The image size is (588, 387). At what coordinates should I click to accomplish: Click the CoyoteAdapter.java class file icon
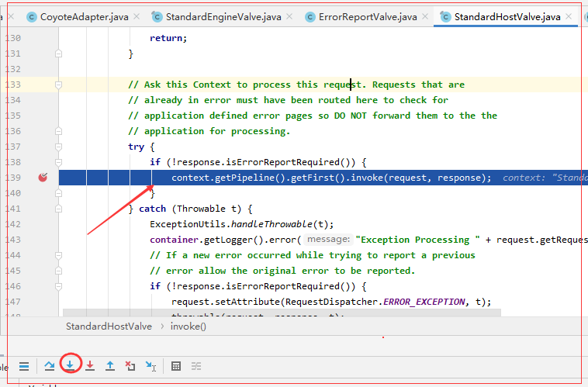point(32,17)
